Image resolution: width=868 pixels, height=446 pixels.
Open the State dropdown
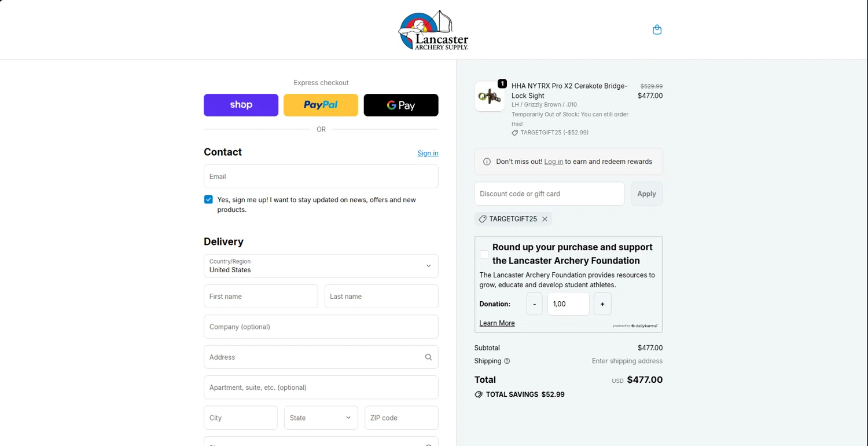(321, 418)
